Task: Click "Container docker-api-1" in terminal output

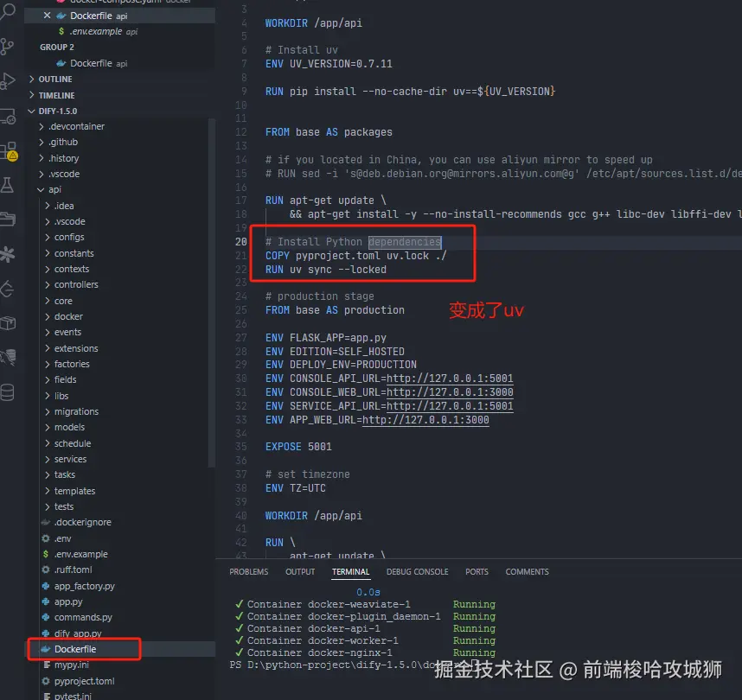Action: (x=313, y=628)
